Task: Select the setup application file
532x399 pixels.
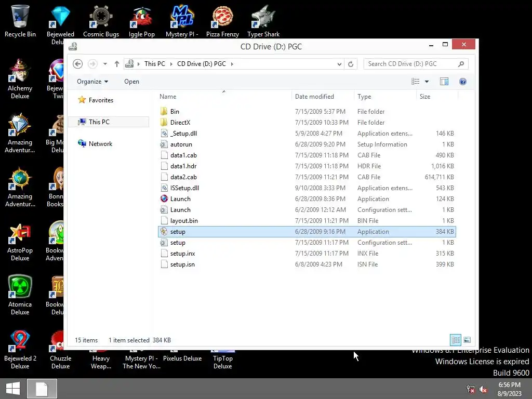Action: tap(307, 232)
